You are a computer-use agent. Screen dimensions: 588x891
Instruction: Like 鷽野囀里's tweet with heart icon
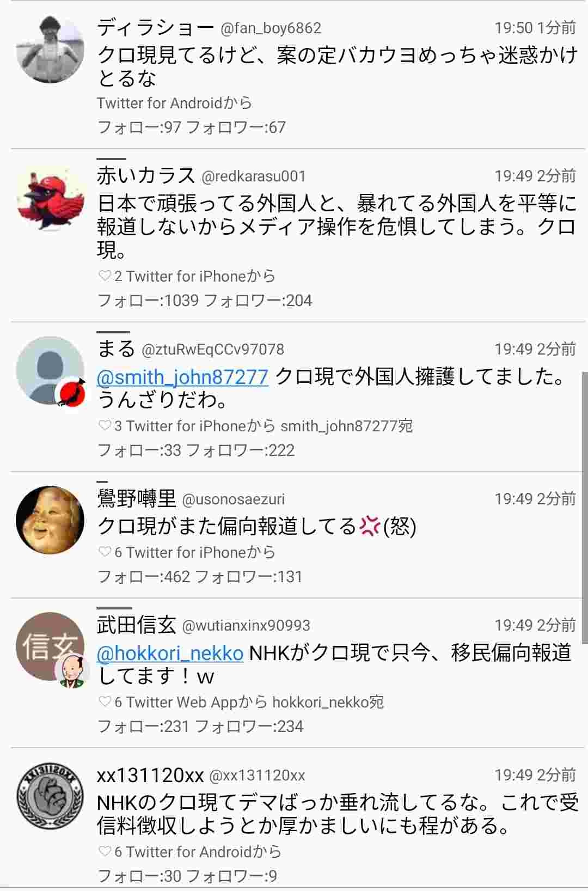[105, 552]
